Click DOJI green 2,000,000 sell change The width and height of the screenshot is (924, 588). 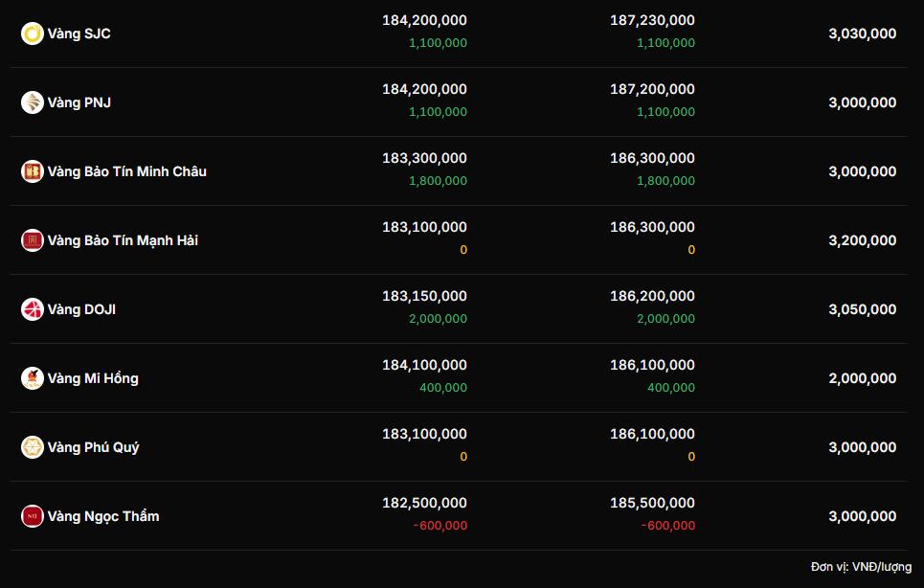665,319
